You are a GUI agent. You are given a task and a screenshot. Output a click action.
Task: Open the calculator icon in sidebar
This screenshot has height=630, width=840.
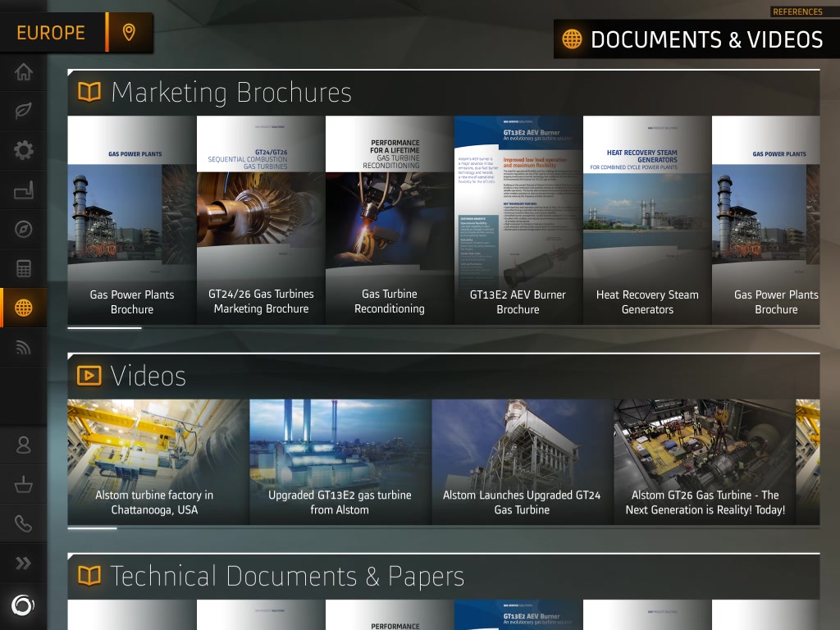point(24,269)
